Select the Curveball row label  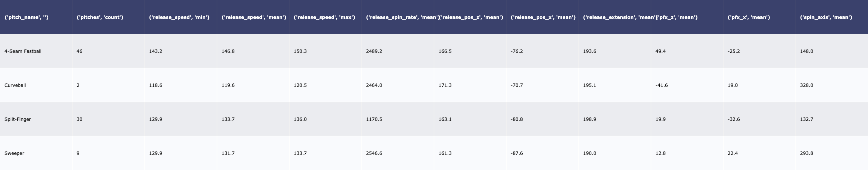coord(15,85)
